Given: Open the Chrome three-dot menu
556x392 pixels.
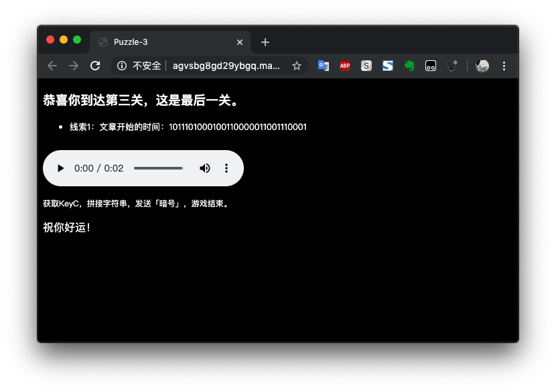Looking at the screenshot, I should point(504,66).
